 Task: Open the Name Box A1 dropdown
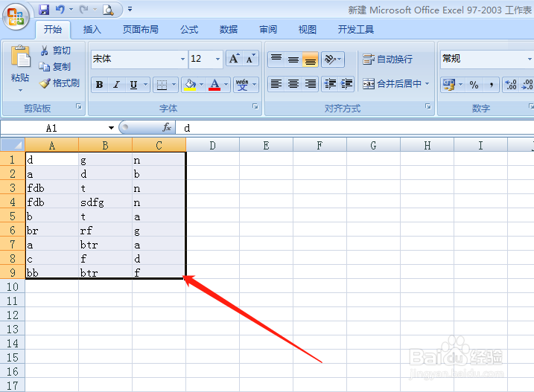point(111,128)
